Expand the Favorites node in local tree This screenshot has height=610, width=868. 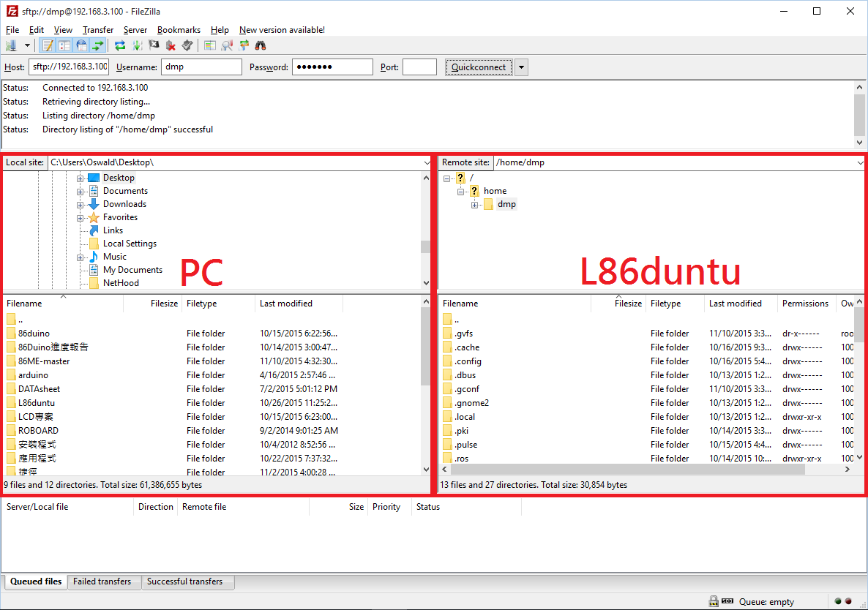(x=81, y=218)
